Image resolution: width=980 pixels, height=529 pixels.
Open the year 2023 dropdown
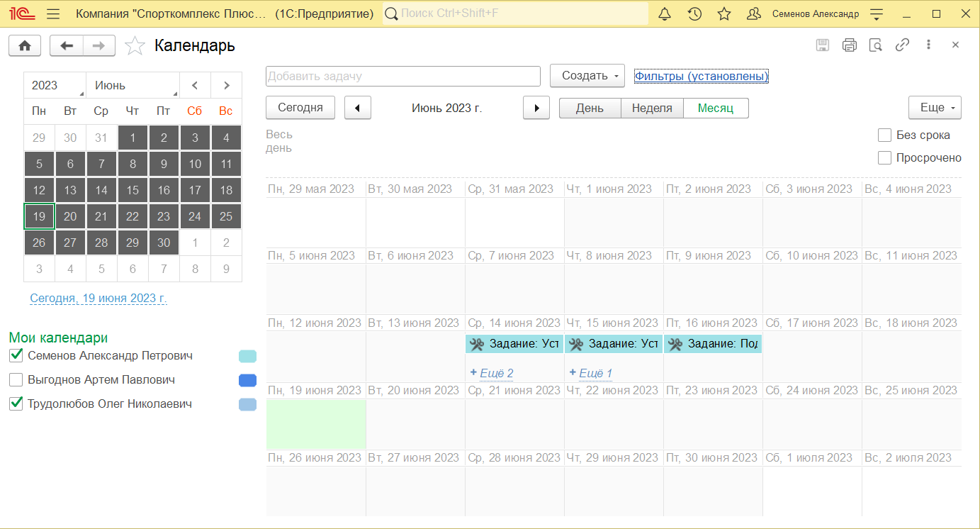pos(55,85)
